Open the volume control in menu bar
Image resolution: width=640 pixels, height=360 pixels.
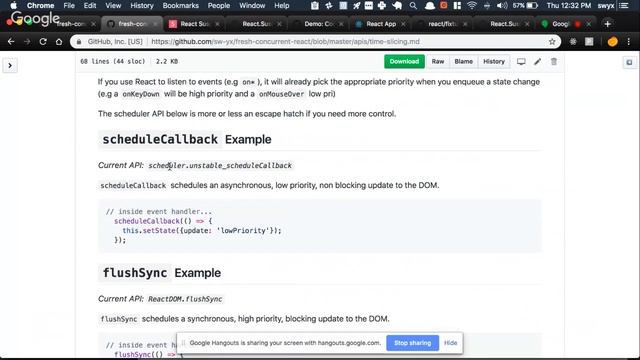(502, 6)
